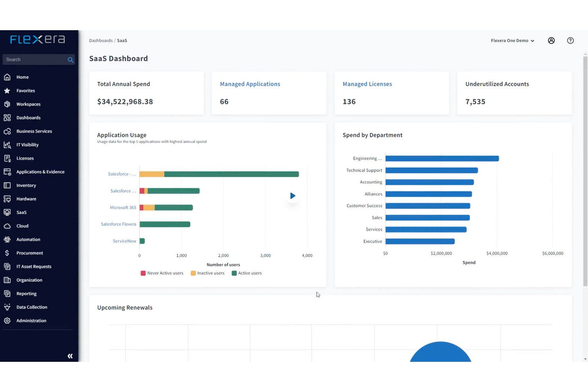
Task: Click the ServiceNow usage bar
Action: click(x=142, y=241)
